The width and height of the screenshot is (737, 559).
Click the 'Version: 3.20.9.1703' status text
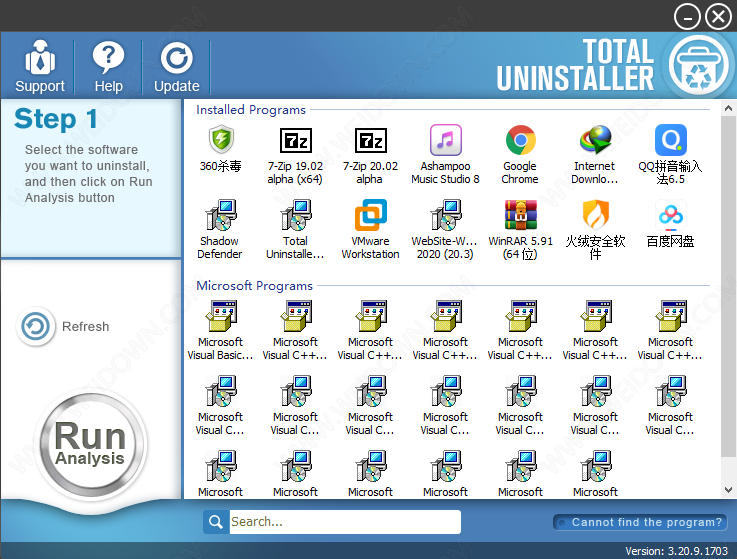pos(676,551)
